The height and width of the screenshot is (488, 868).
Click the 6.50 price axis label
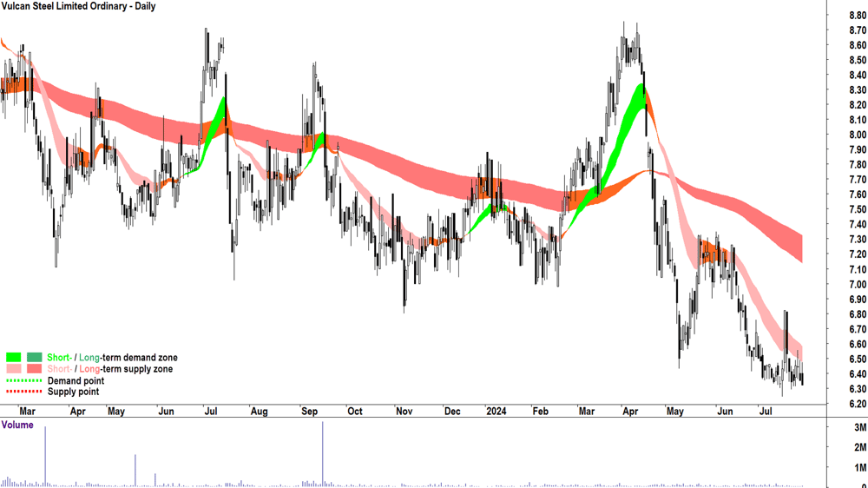(858, 359)
